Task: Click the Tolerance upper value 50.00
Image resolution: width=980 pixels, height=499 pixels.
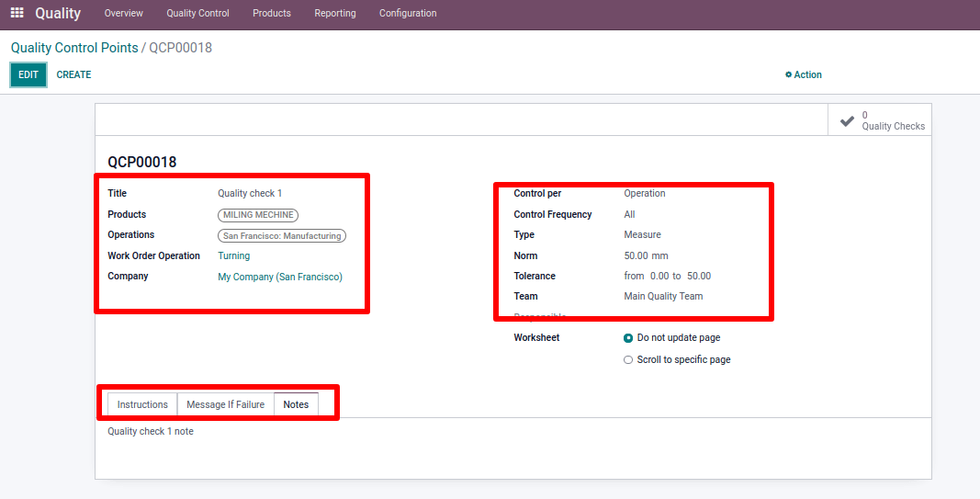Action: click(699, 277)
